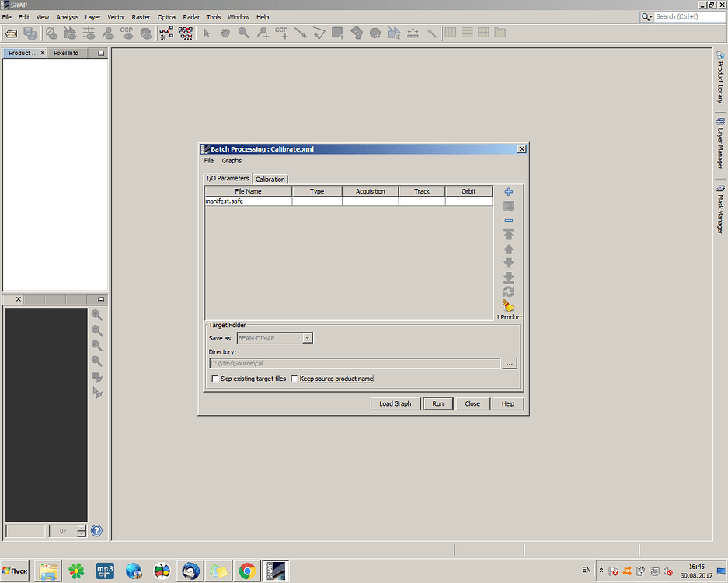Open a product with the folder toolbar icon
The height and width of the screenshot is (583, 728).
click(x=11, y=33)
